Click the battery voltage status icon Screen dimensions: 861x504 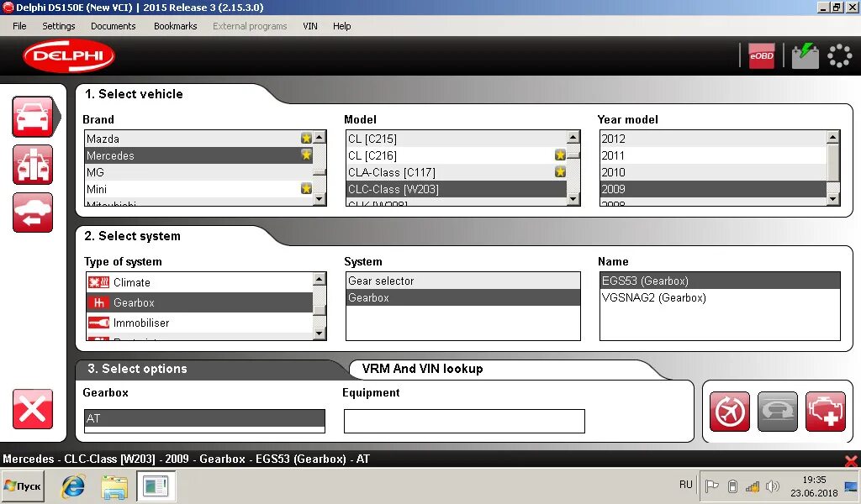pos(805,56)
